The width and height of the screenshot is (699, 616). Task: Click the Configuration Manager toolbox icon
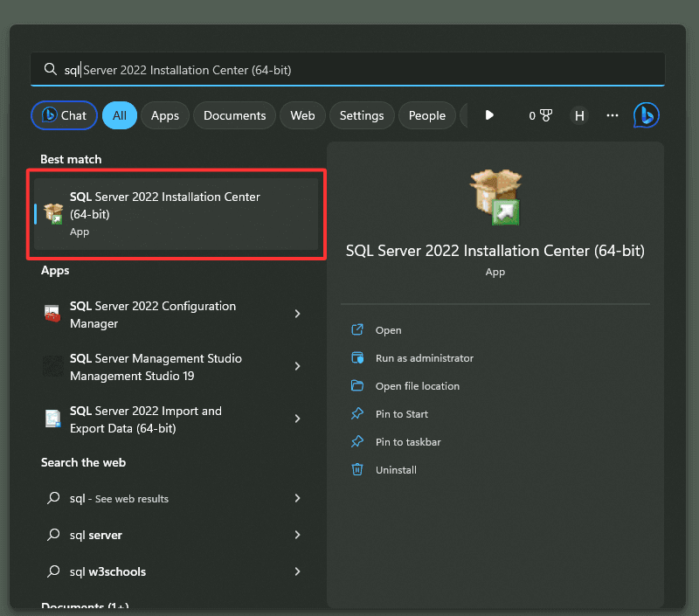coord(52,314)
